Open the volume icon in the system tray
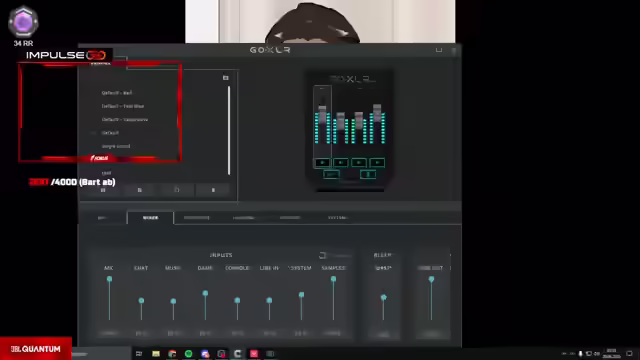Image resolution: width=640 pixels, height=360 pixels. tap(597, 354)
